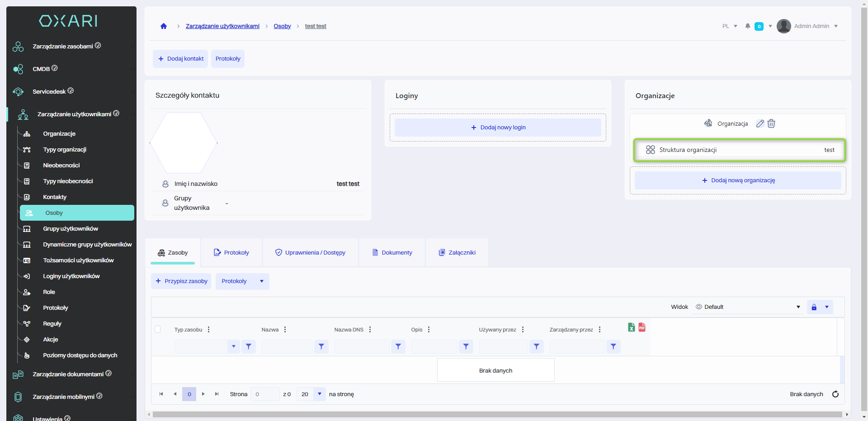Click the Dodaj nowy login button
Viewport: 868px width, 421px height.
tap(498, 128)
